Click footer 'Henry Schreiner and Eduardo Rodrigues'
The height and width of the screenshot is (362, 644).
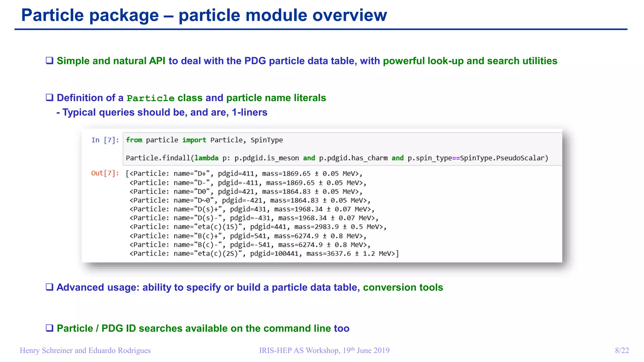(x=85, y=350)
